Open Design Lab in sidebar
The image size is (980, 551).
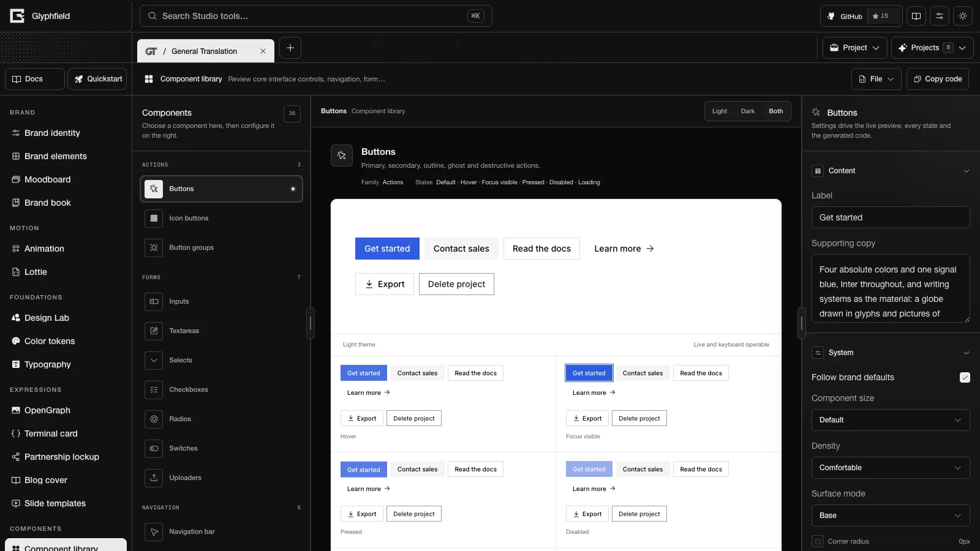66,318
